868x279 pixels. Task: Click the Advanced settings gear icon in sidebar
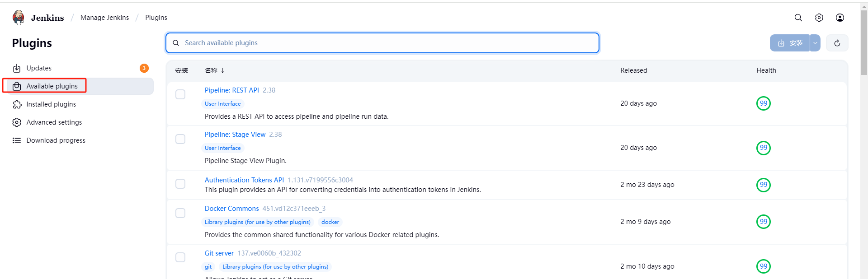17,122
